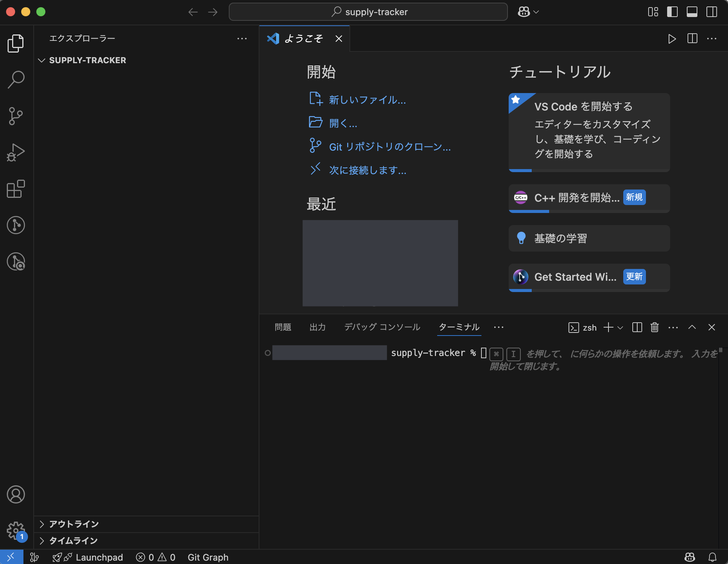Screen dimensions: 728x564
Task: Click the 新しいファイル link
Action: point(367,99)
